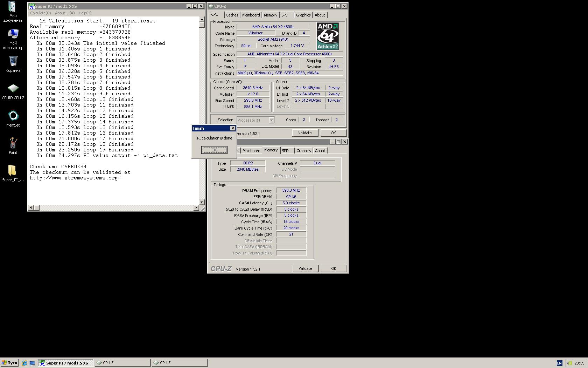
Task: Open the About tab in lower CPU-Z window
Action: pos(320,151)
